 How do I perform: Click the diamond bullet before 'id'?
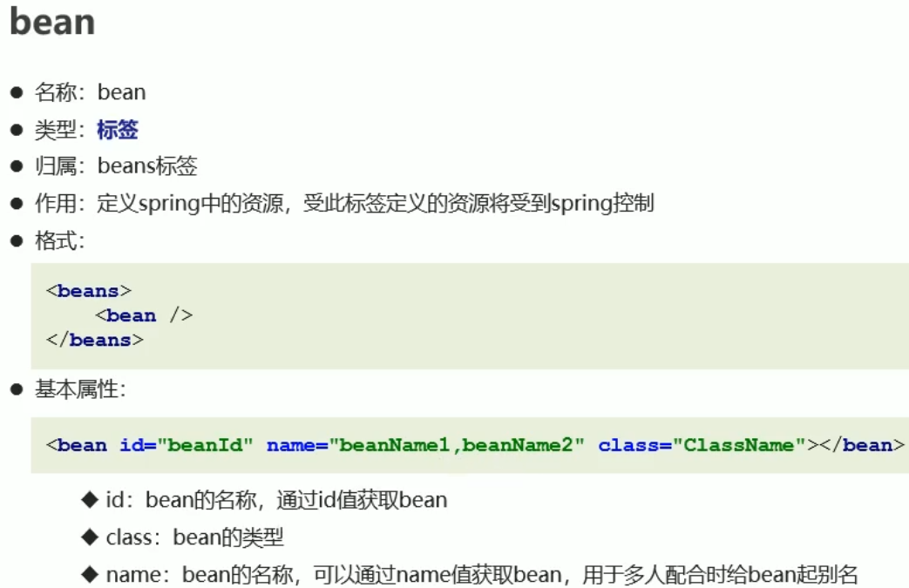point(90,499)
